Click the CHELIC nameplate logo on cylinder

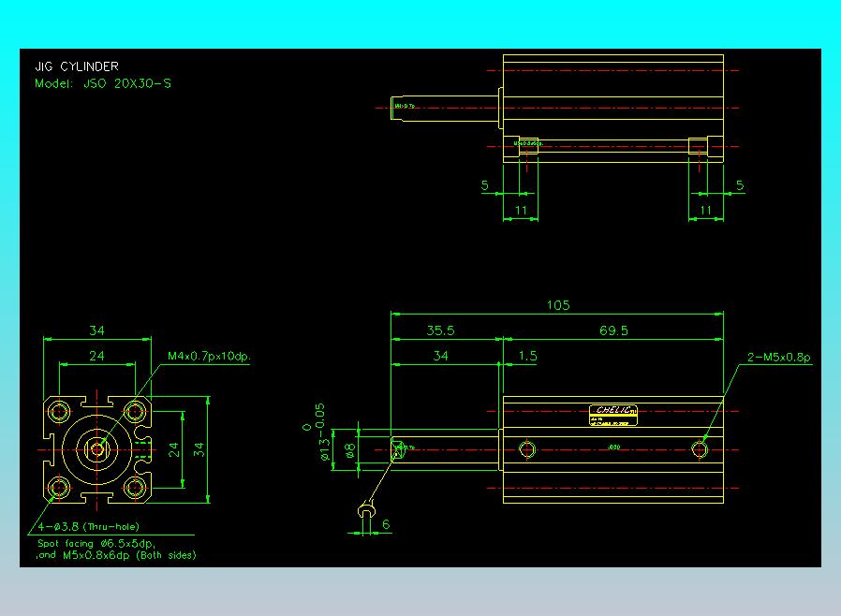[x=613, y=410]
